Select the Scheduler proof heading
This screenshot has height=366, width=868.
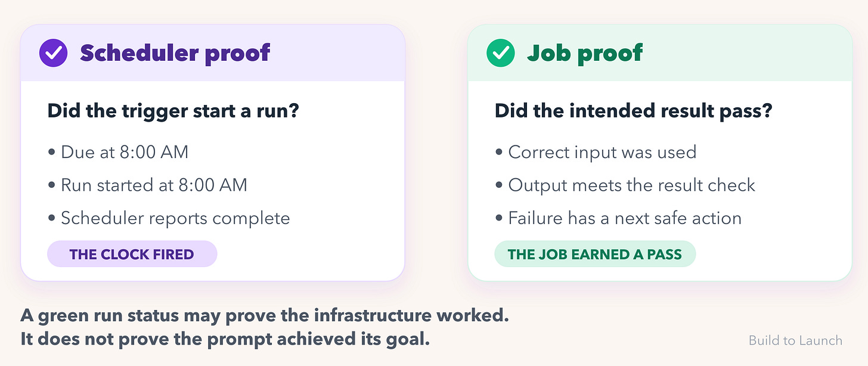(175, 53)
